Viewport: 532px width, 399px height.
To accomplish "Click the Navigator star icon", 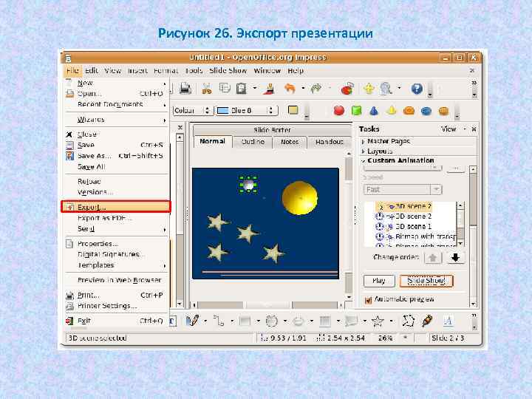I will pos(369,89).
